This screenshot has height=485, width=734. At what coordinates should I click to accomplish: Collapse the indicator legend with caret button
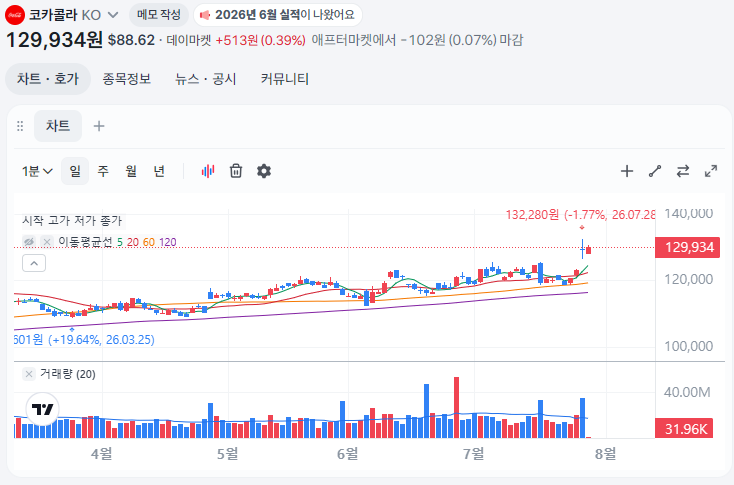(x=34, y=263)
